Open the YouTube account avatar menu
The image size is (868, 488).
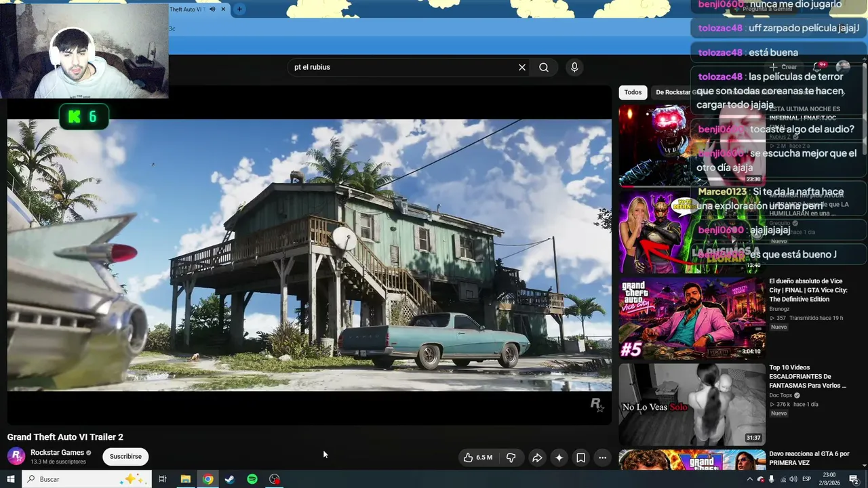coord(843,67)
